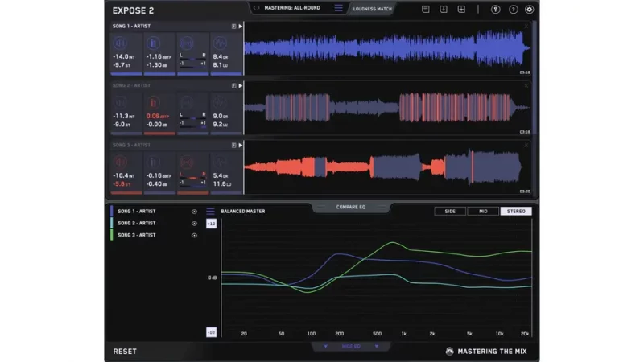Open the Balanced Master target menu
The height and width of the screenshot is (362, 644).
click(210, 212)
